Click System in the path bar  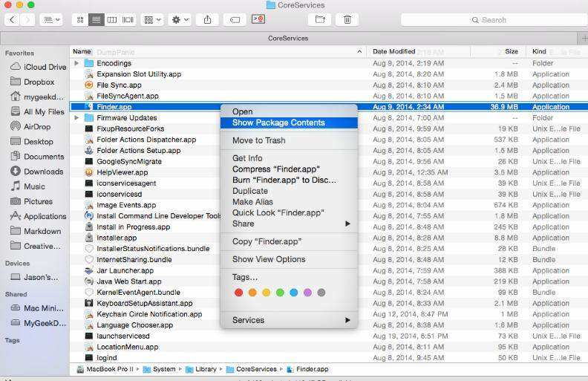pos(160,369)
